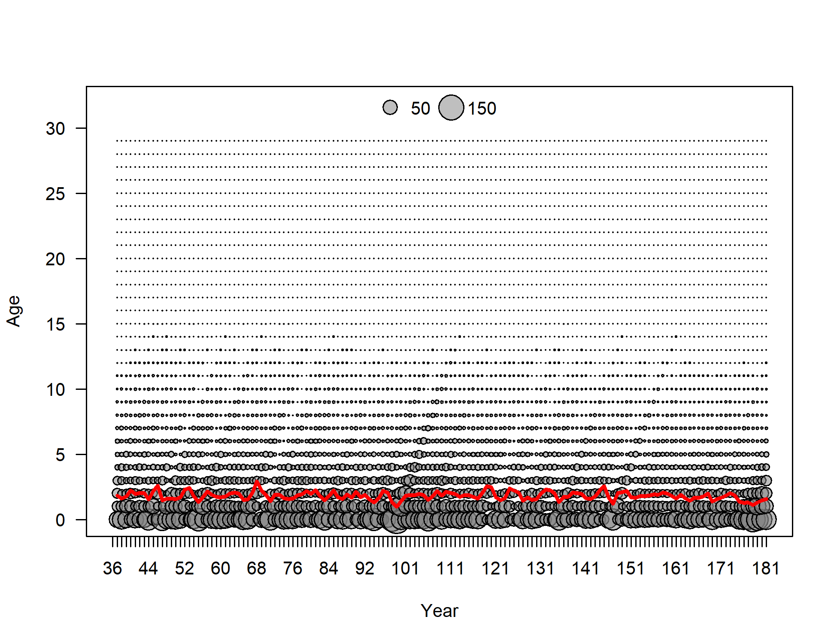Click the small legend bubble for 50

tap(390, 107)
